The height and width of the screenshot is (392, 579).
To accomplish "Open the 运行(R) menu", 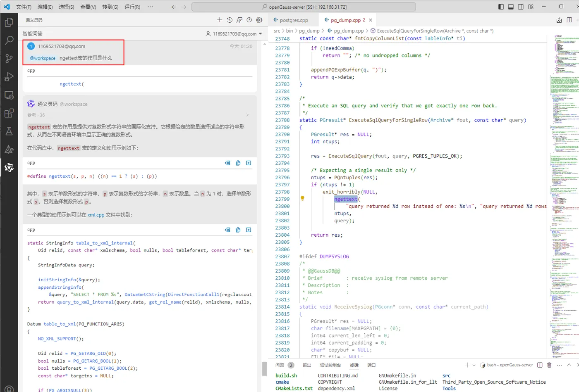I will [x=132, y=7].
